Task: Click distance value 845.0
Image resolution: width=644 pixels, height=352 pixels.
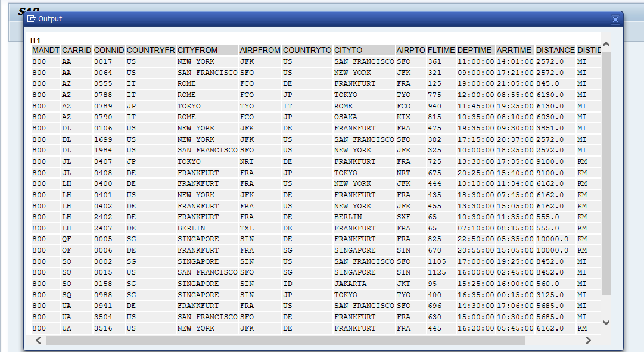Action: 555,84
